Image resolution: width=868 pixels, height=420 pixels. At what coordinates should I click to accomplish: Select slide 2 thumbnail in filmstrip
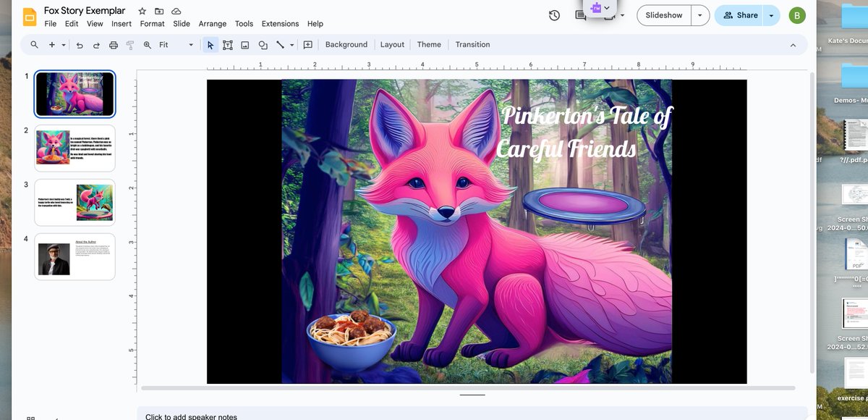pos(75,148)
